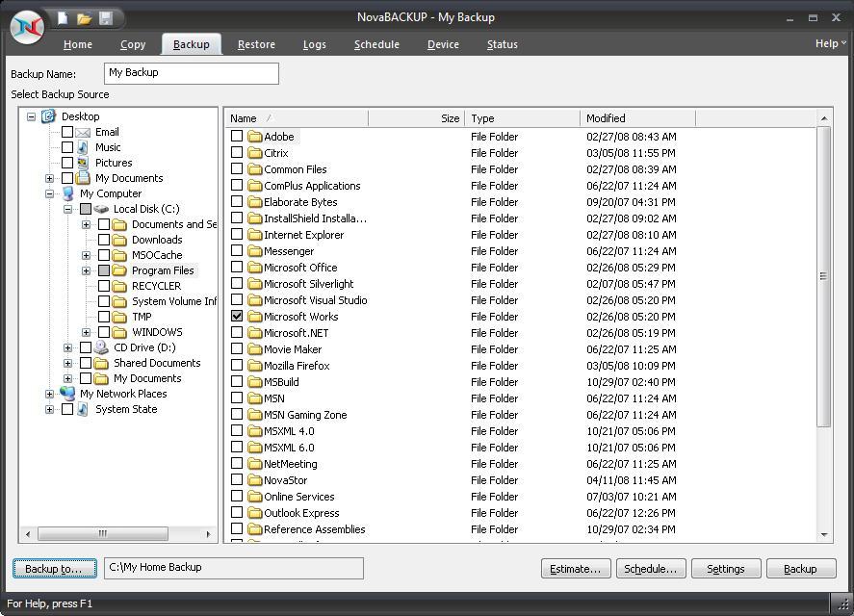Open the Help dropdown menu
This screenshot has width=854, height=616.
coord(830,43)
